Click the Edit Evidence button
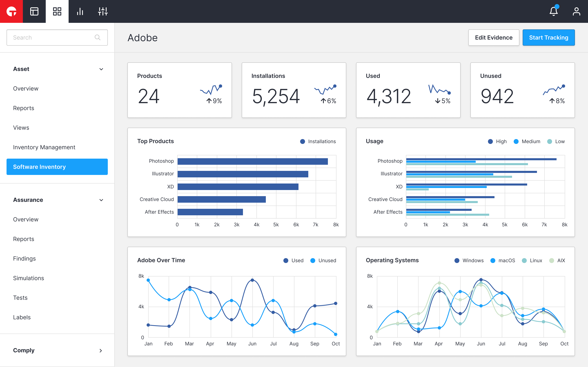588x367 pixels. point(493,37)
